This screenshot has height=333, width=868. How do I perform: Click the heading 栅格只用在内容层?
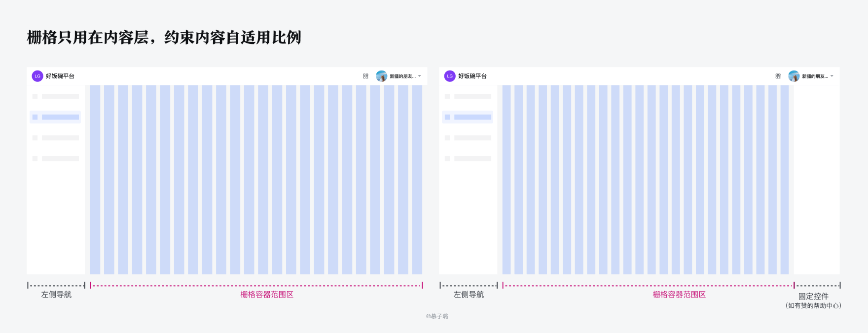[x=87, y=37]
